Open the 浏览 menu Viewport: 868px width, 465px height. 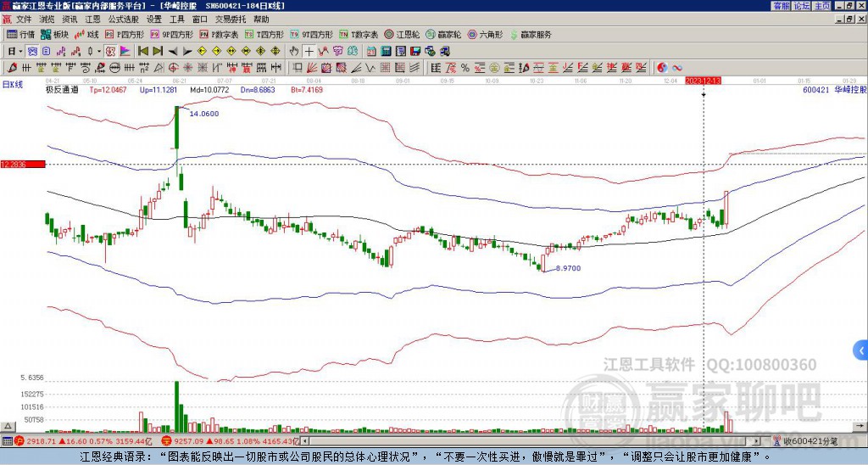click(47, 20)
